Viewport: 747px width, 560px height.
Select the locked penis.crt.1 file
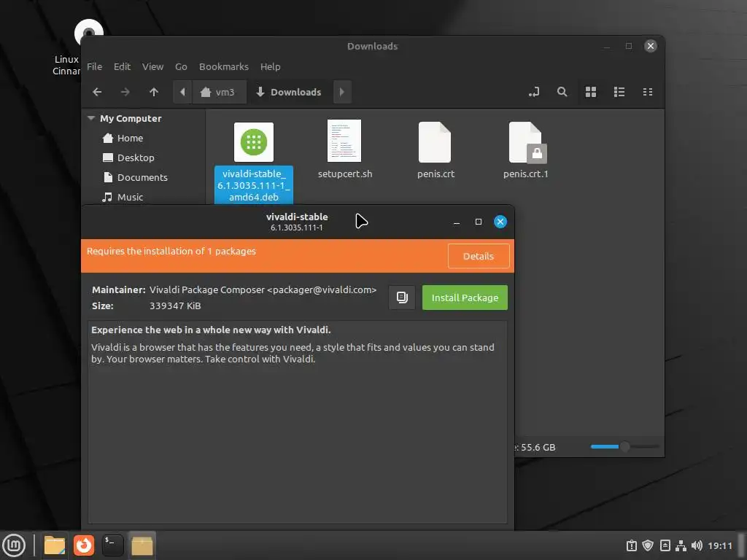[526, 149]
